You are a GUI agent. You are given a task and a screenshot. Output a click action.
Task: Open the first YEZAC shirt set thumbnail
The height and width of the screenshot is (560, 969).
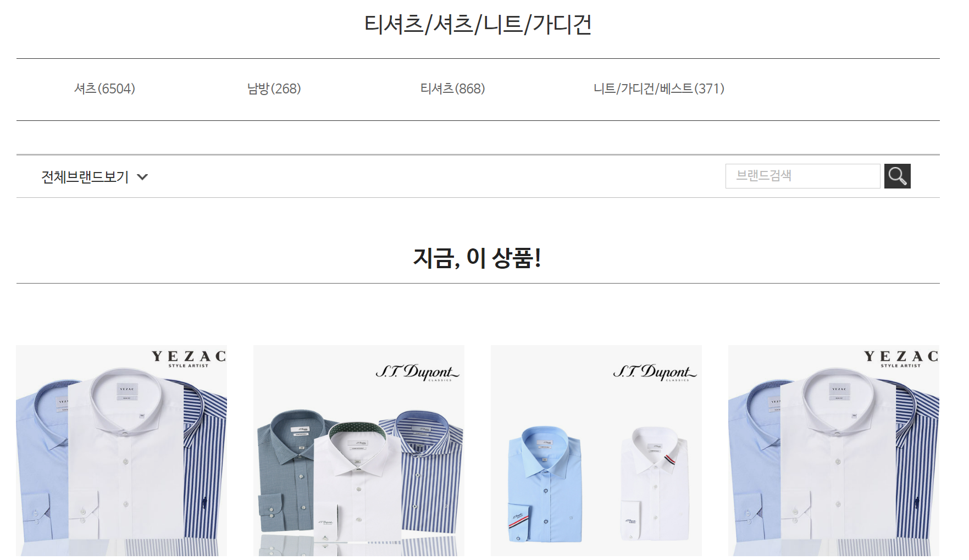pyautogui.click(x=121, y=451)
